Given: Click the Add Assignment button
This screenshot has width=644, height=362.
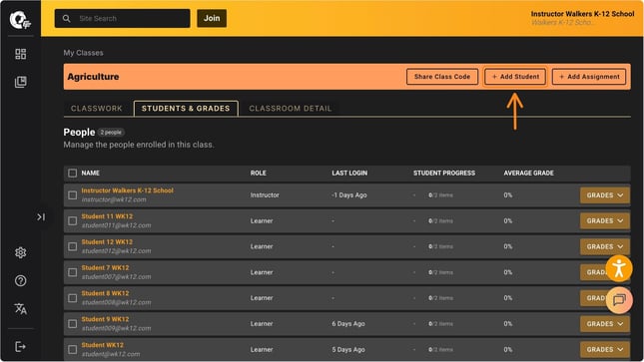Looking at the screenshot, I should pos(589,77).
